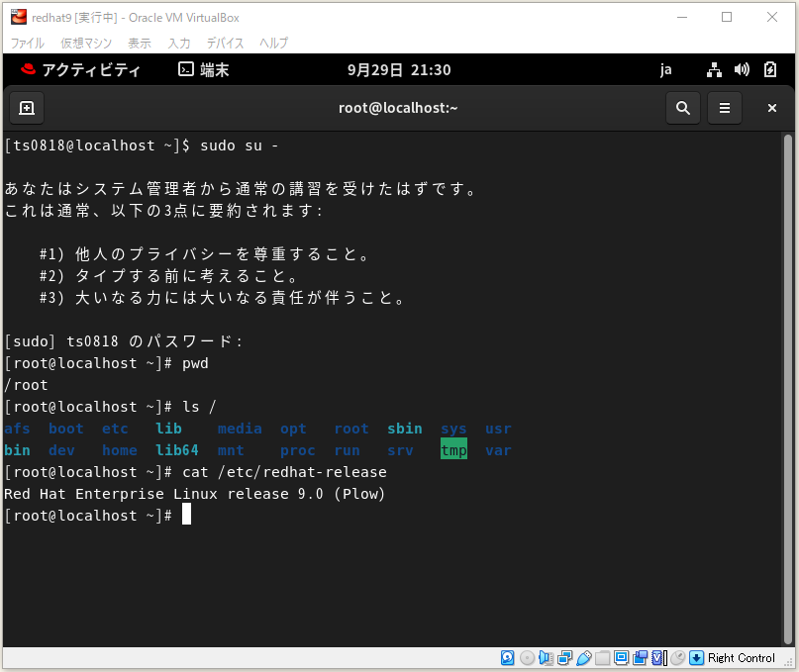Viewport: 799px width, 672px height.
Task: Open the ファイル menu
Action: 28,43
